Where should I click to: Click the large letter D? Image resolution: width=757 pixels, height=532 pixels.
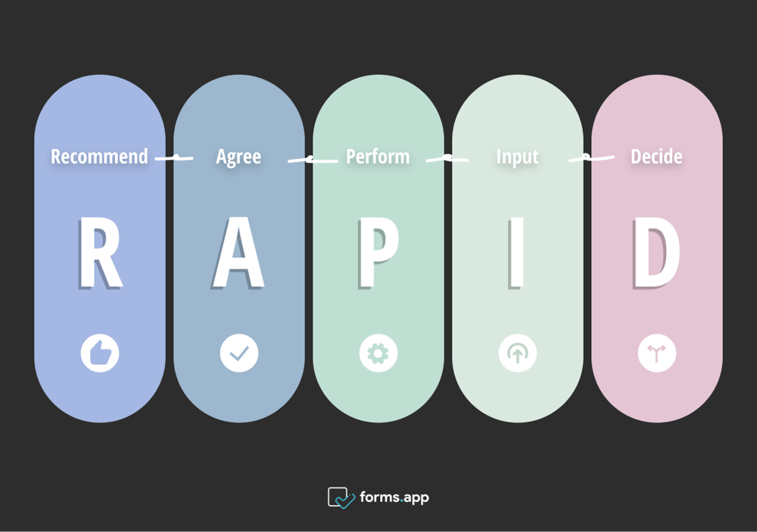tap(656, 254)
